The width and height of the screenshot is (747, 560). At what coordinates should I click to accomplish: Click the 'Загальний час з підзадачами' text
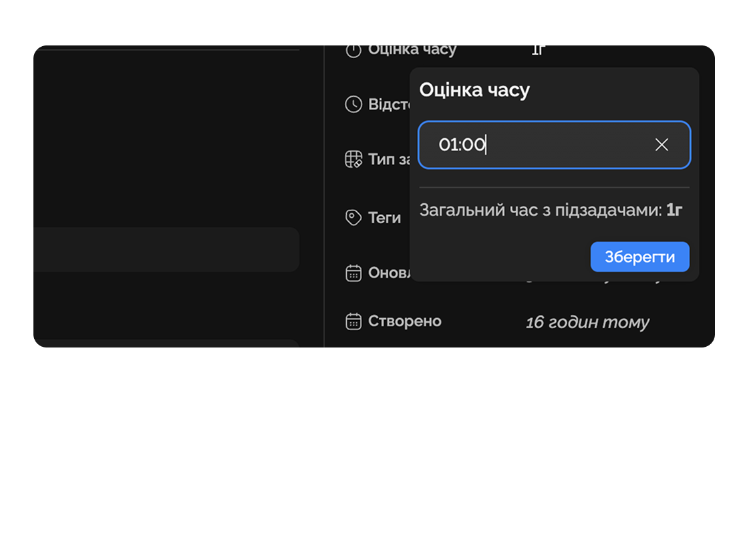[x=541, y=211]
